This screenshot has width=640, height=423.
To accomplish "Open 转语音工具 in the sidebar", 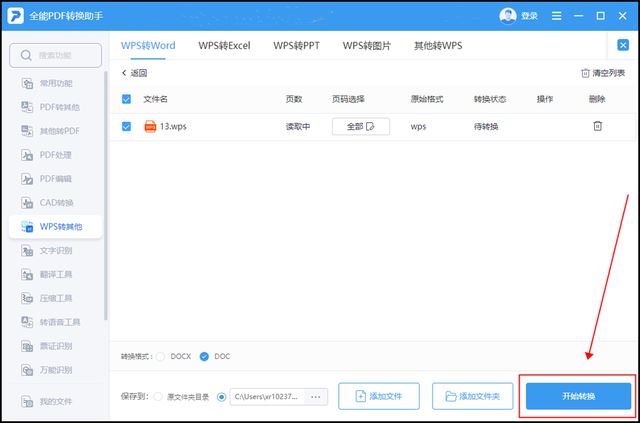I will [x=56, y=322].
